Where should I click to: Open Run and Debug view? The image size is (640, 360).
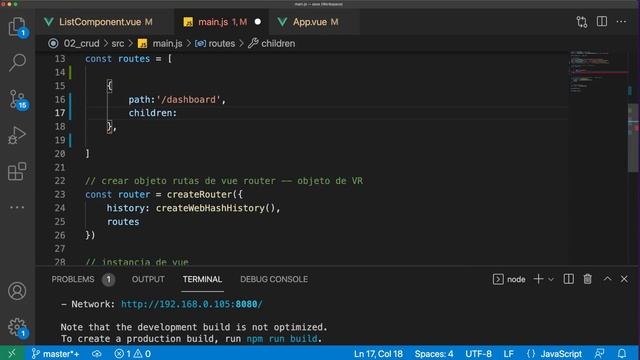[x=17, y=135]
